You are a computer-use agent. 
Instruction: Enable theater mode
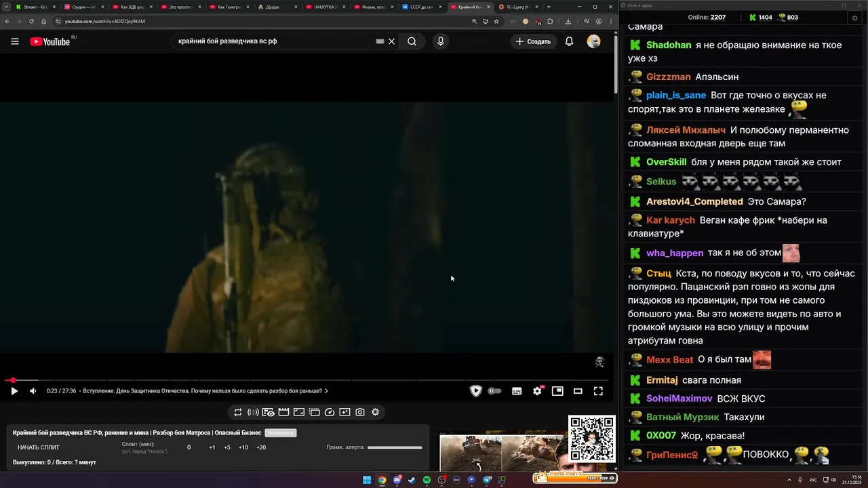click(x=578, y=391)
